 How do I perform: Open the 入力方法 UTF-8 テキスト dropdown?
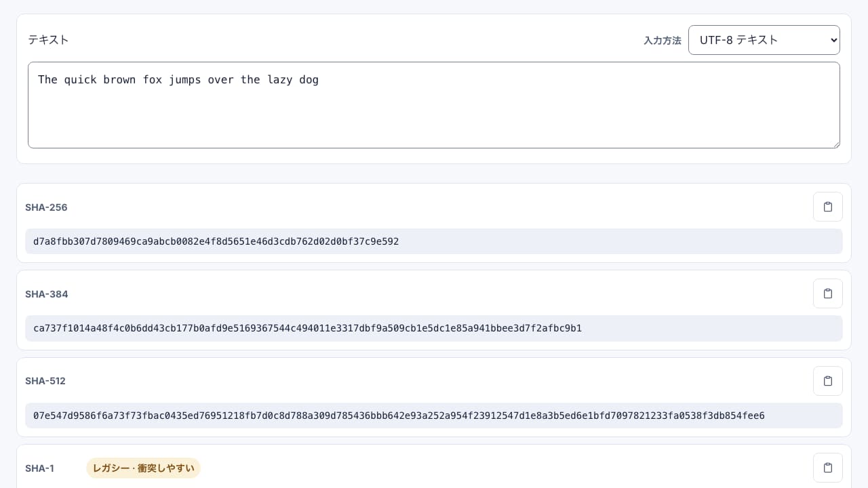click(764, 40)
